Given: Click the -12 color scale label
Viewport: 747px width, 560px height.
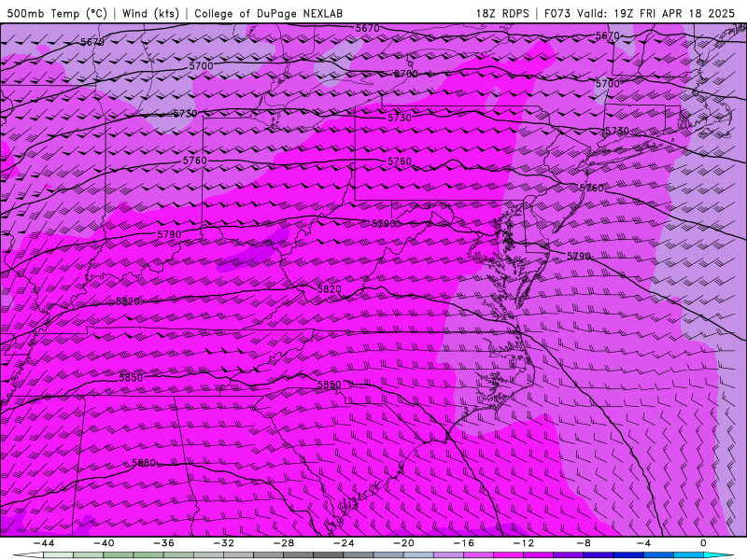Looking at the screenshot, I should [x=524, y=543].
